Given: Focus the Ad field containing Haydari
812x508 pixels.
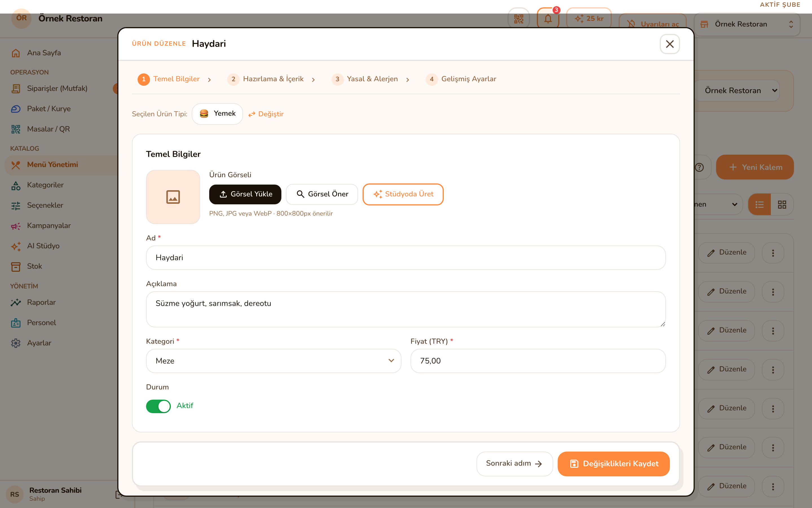Looking at the screenshot, I should coord(406,258).
